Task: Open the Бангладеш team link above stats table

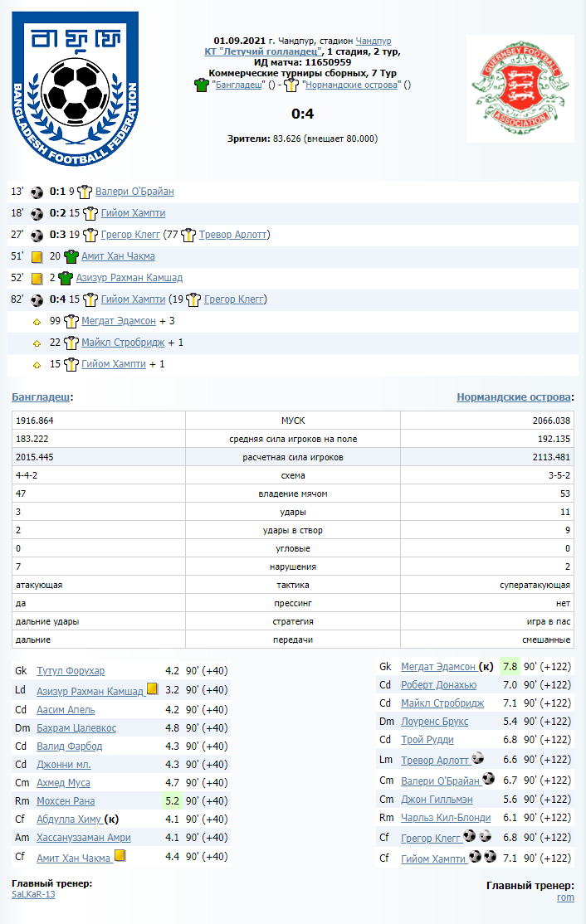Action: [x=41, y=397]
